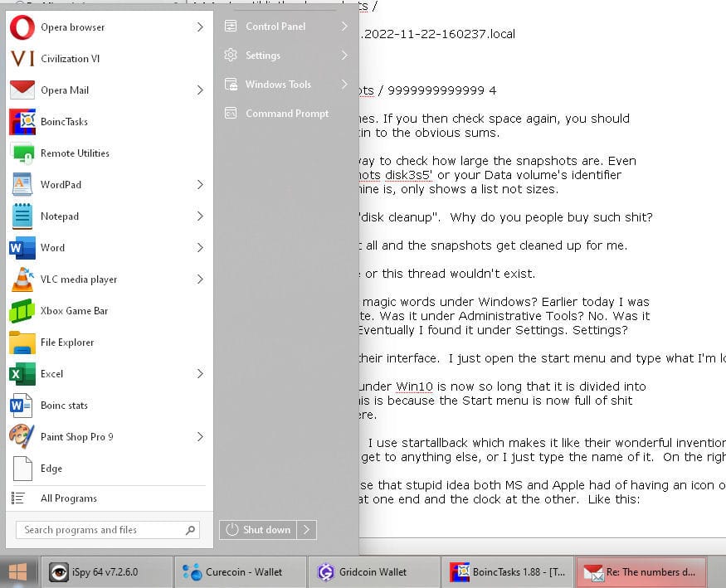The height and width of the screenshot is (588, 726).
Task: Switch to Gridcoin Wallet on the taskbar
Action: point(373,572)
